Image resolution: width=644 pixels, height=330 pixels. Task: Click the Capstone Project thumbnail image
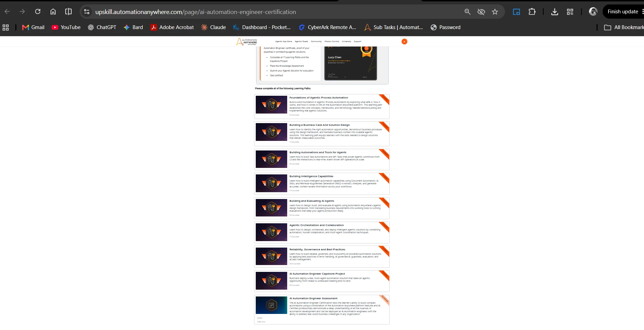click(271, 281)
